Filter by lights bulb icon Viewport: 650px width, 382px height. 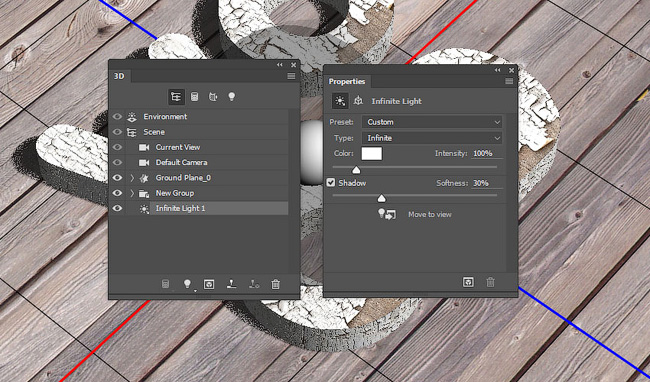(231, 97)
